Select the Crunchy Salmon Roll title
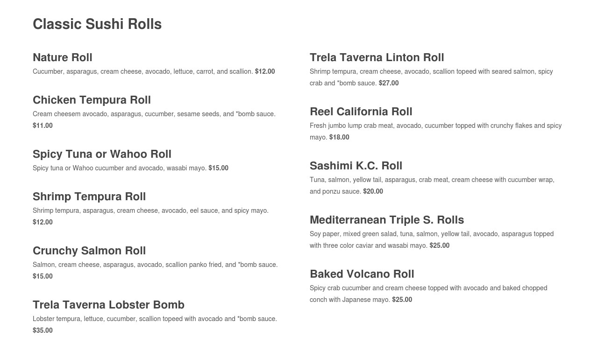Viewport: 598px width, 364px height. (x=89, y=251)
